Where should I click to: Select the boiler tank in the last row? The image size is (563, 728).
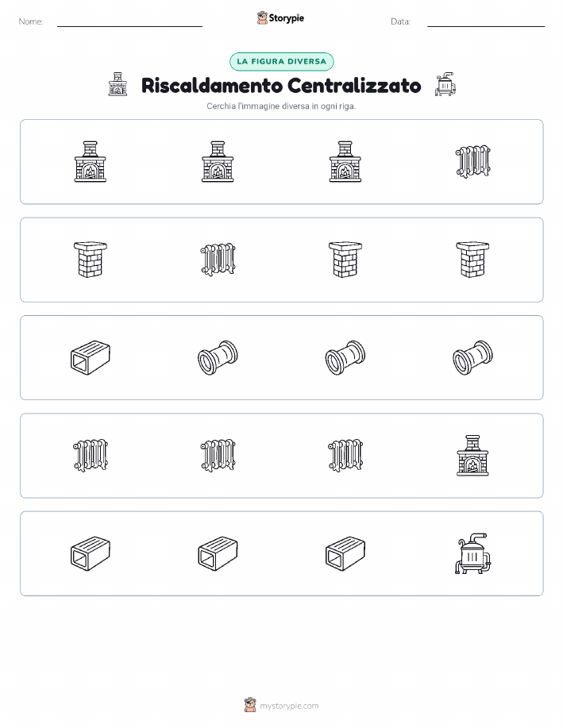pos(473,553)
